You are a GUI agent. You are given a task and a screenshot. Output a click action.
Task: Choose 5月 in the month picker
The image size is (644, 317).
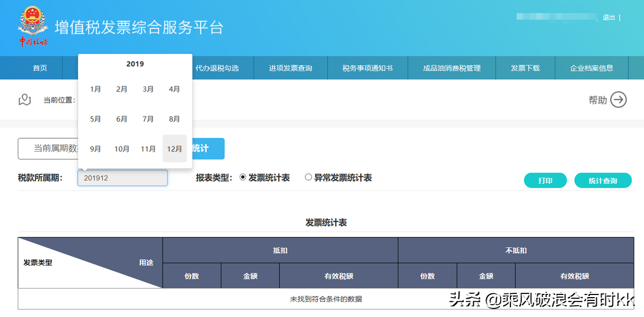pos(95,119)
